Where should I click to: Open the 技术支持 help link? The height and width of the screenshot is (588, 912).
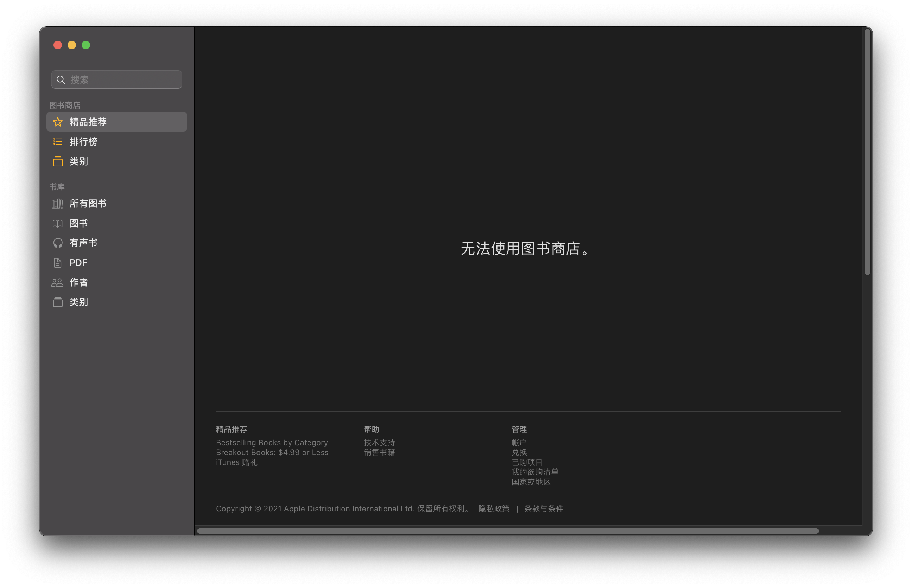[x=379, y=442]
